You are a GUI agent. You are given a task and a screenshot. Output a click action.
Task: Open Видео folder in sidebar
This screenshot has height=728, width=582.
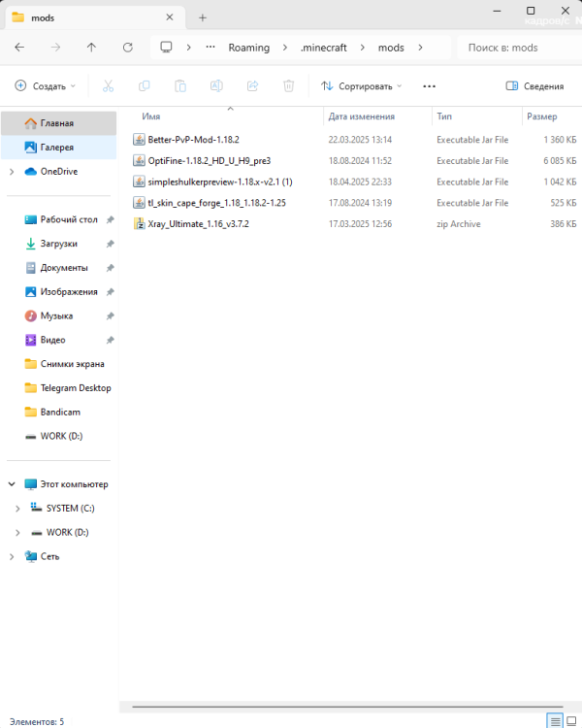pos(52,341)
